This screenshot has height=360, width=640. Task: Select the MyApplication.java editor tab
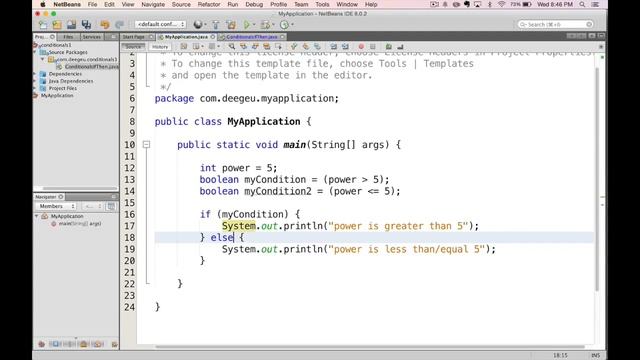pos(186,37)
